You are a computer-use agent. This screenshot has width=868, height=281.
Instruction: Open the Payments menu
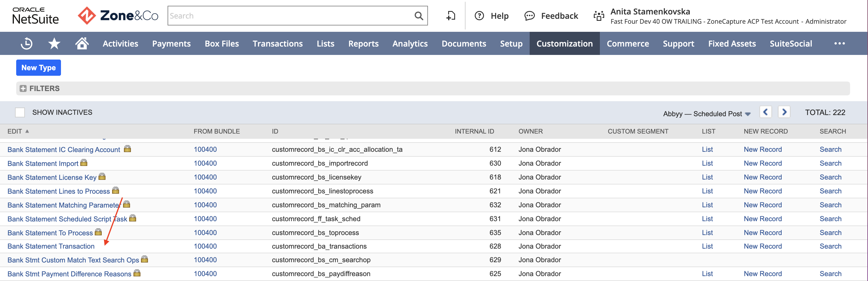tap(171, 43)
